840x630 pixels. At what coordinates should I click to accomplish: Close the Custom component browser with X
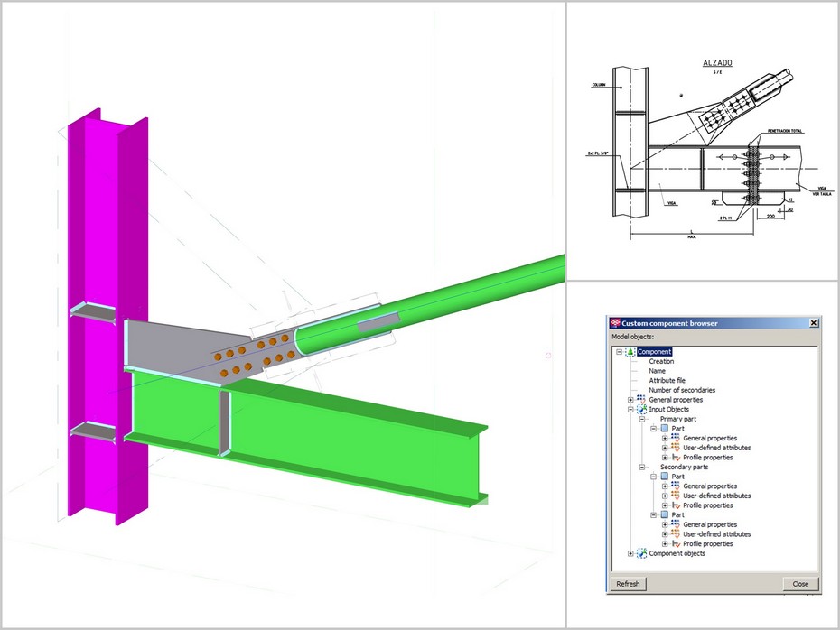click(813, 323)
